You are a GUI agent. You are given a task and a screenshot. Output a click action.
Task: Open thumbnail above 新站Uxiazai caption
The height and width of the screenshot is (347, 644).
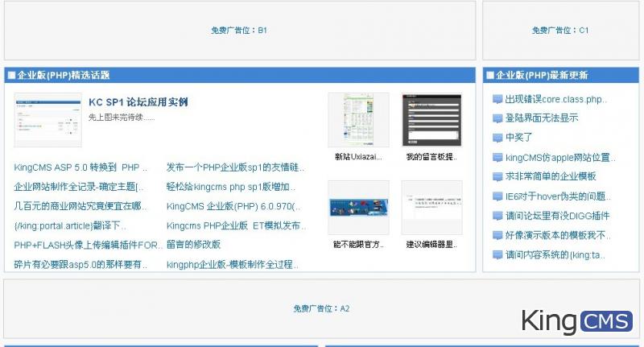click(x=358, y=120)
